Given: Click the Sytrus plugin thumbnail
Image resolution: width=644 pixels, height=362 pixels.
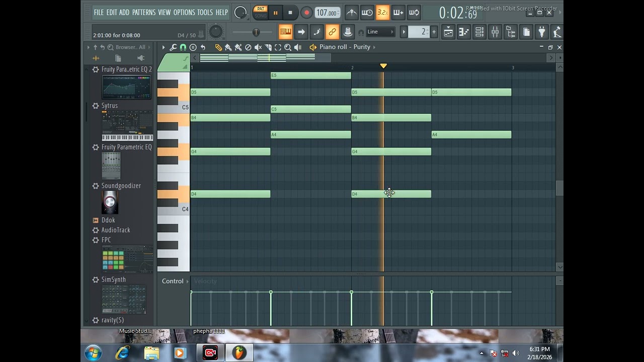Looking at the screenshot, I should point(127,126).
